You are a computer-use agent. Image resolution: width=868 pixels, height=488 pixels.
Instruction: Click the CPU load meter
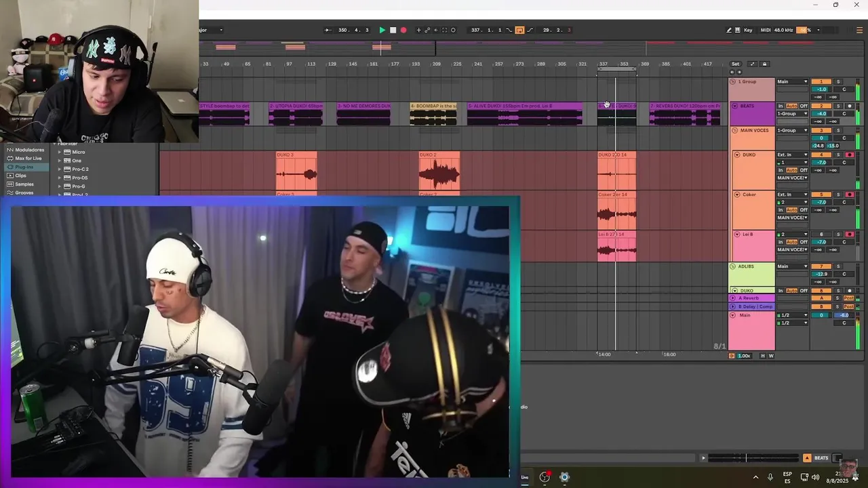[x=804, y=30]
